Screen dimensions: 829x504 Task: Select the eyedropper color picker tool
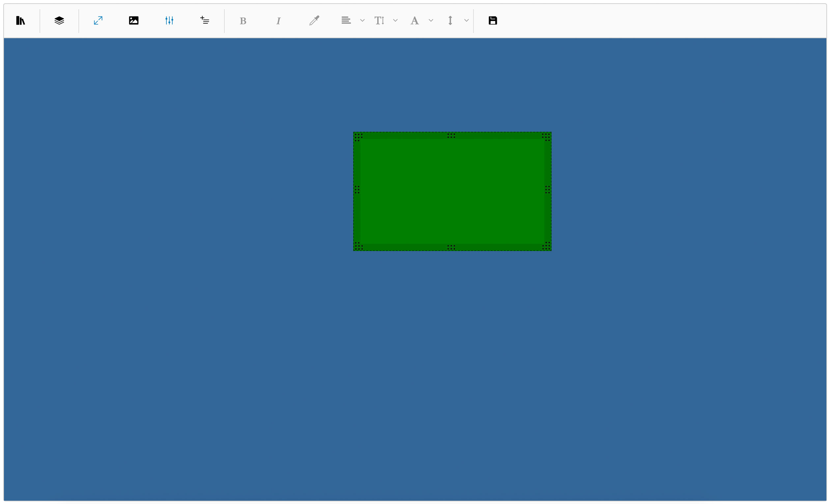click(314, 20)
